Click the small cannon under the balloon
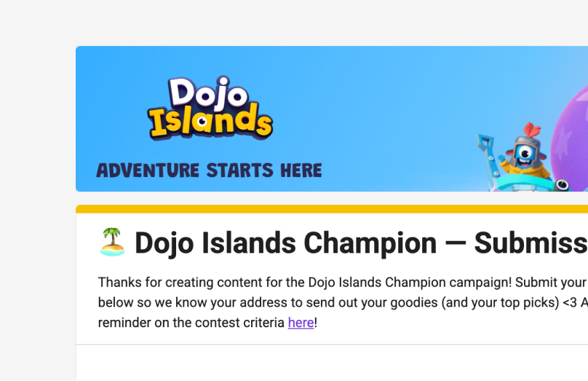 click(561, 186)
